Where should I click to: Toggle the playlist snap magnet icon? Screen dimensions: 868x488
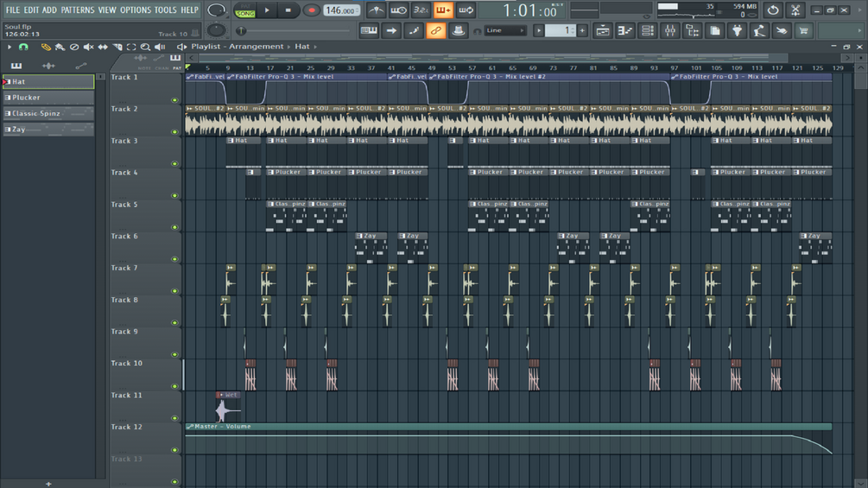pos(23,47)
